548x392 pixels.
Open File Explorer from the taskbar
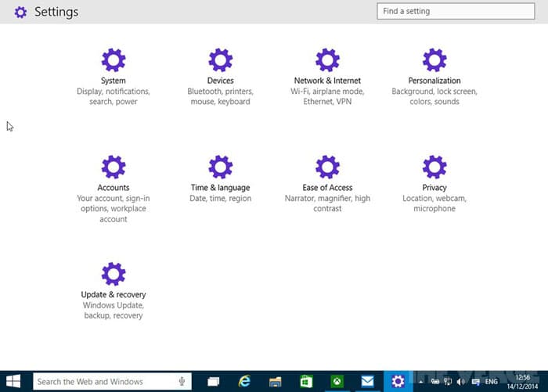275,381
